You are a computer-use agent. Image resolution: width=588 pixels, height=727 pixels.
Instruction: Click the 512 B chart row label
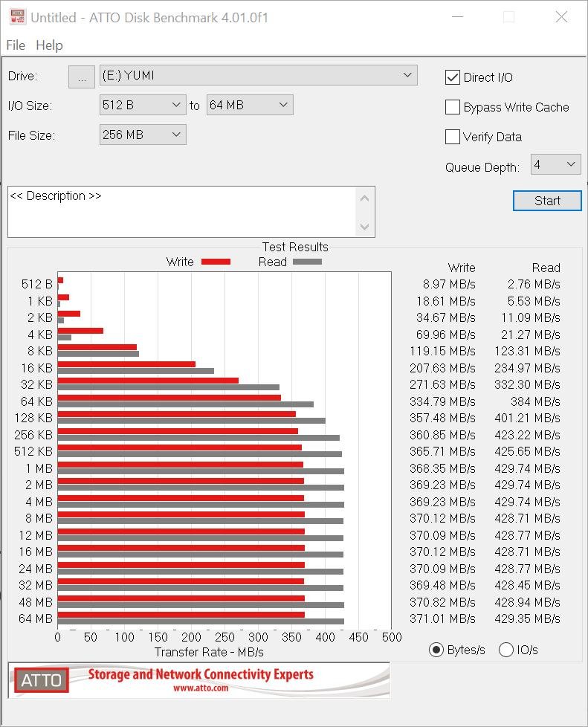(x=37, y=284)
